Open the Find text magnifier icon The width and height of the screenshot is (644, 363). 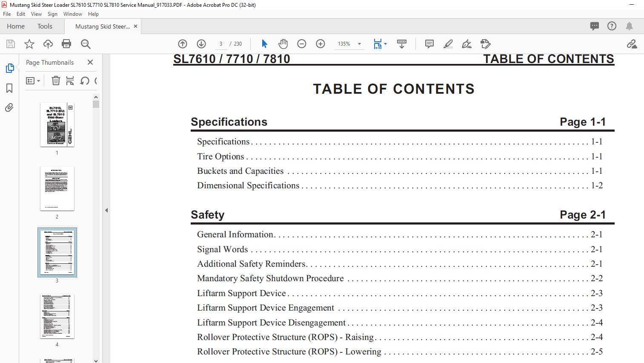(x=86, y=44)
